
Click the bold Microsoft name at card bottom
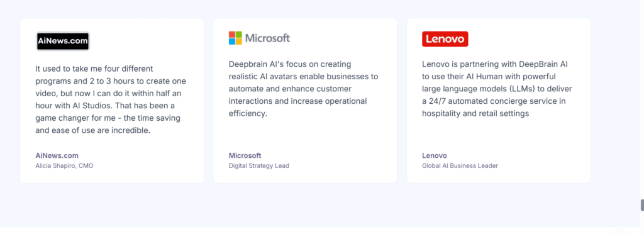click(x=245, y=155)
